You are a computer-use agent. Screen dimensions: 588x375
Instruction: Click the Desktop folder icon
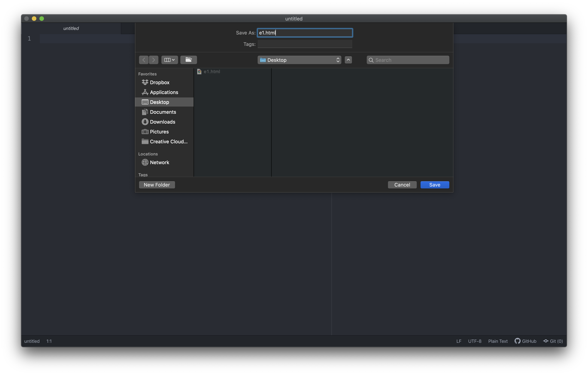[x=144, y=102]
